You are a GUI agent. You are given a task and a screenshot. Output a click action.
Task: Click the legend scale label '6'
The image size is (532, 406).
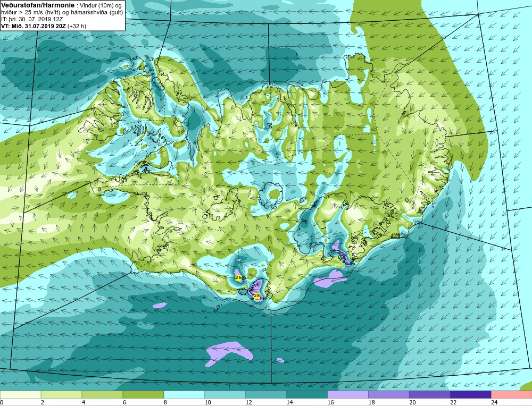124,403
